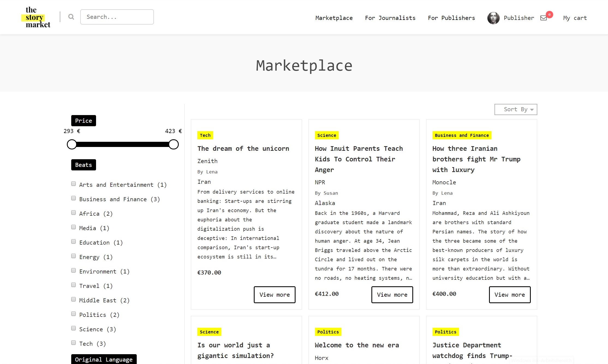
Task: Check the Energy beat filter
Action: pos(73,256)
